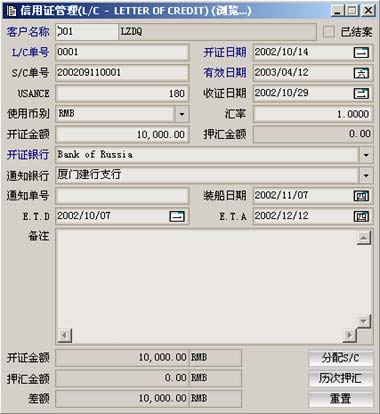Click the 开证日期 value 2002/10/14
This screenshot has width=380, height=414.
click(281, 52)
